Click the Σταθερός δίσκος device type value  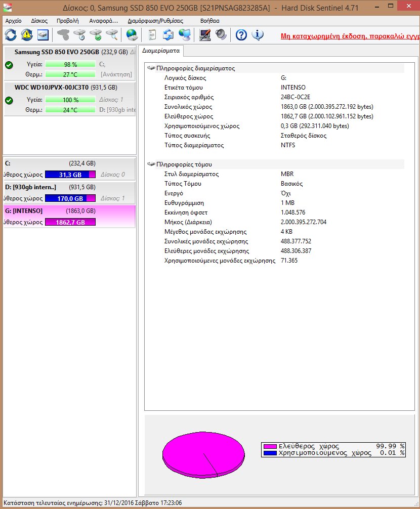(304, 136)
